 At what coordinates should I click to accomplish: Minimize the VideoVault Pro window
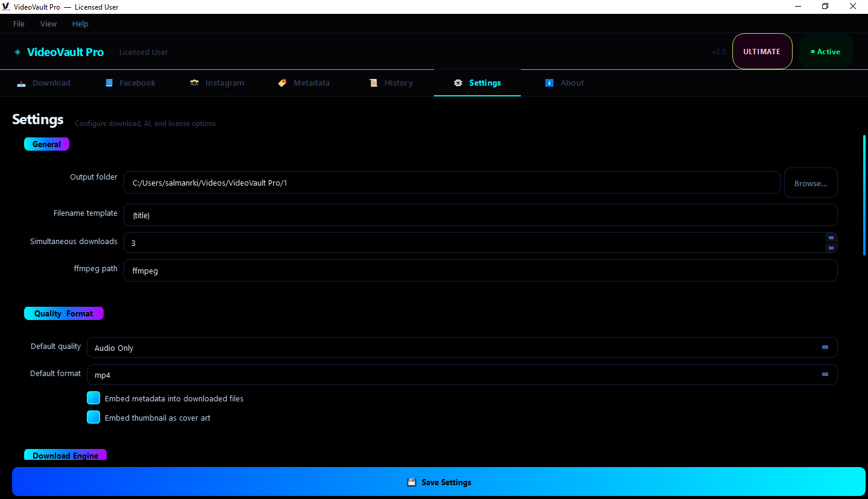click(x=798, y=7)
